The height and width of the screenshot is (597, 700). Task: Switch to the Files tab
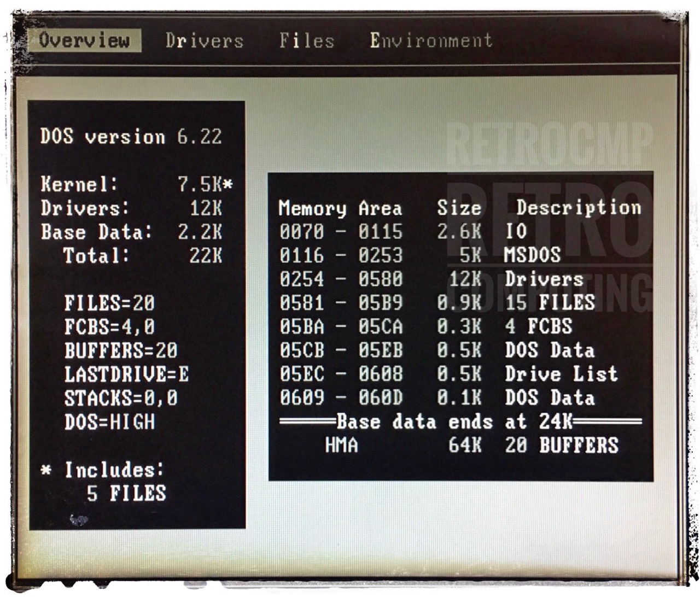click(306, 41)
